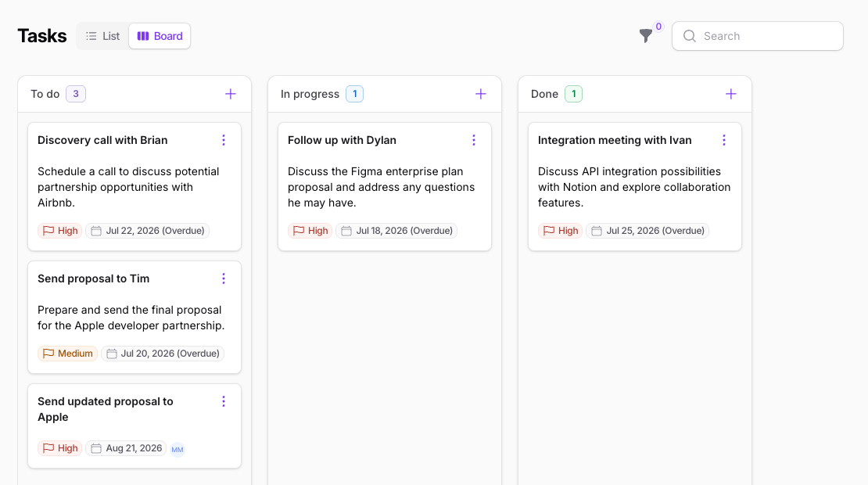The width and height of the screenshot is (868, 485).
Task: Click the Done column heading
Action: point(545,94)
